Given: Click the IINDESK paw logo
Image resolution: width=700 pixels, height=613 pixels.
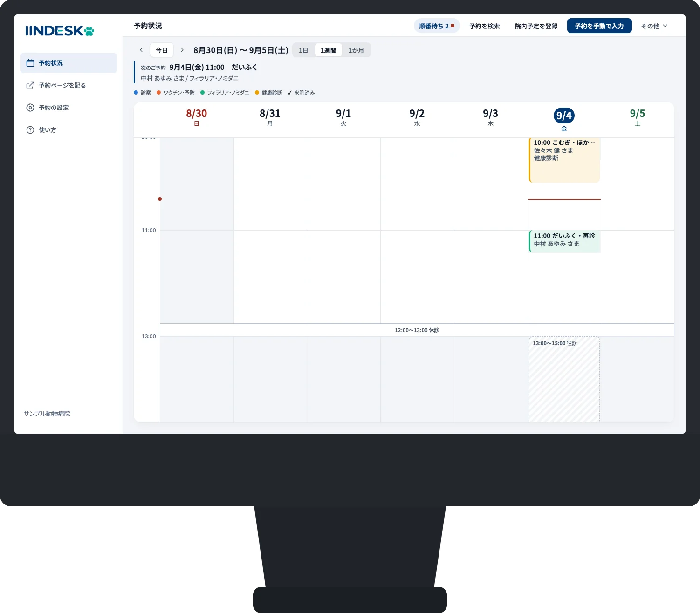Looking at the screenshot, I should [x=60, y=31].
